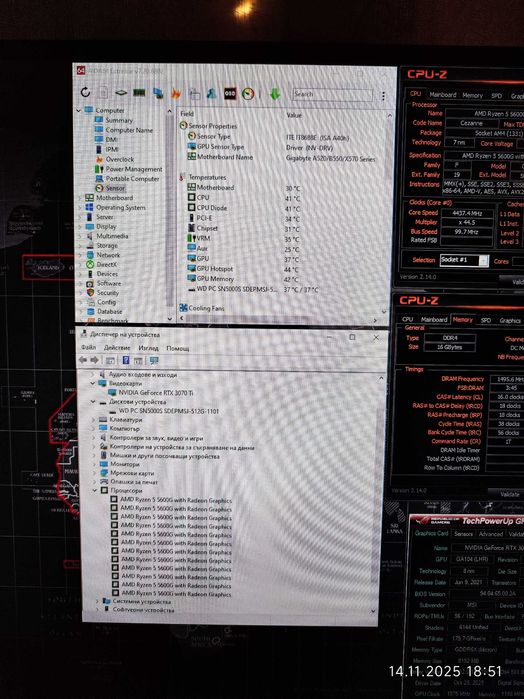Screen dimensions: 524x699
Task: Click the green down-arrow update icon in AIDA64
Action: coord(275,94)
